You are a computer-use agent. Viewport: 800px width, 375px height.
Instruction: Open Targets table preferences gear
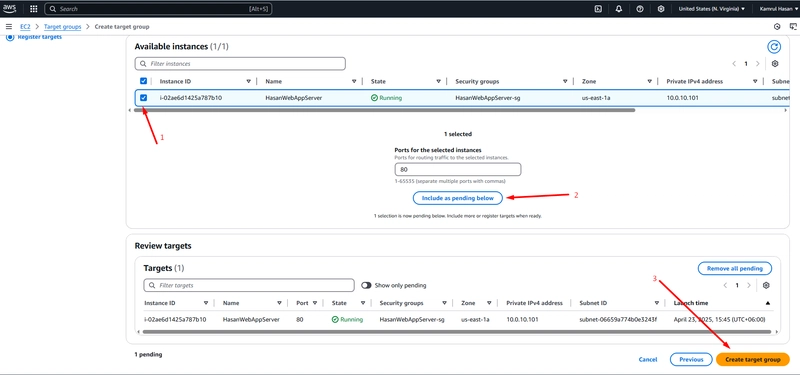click(766, 285)
